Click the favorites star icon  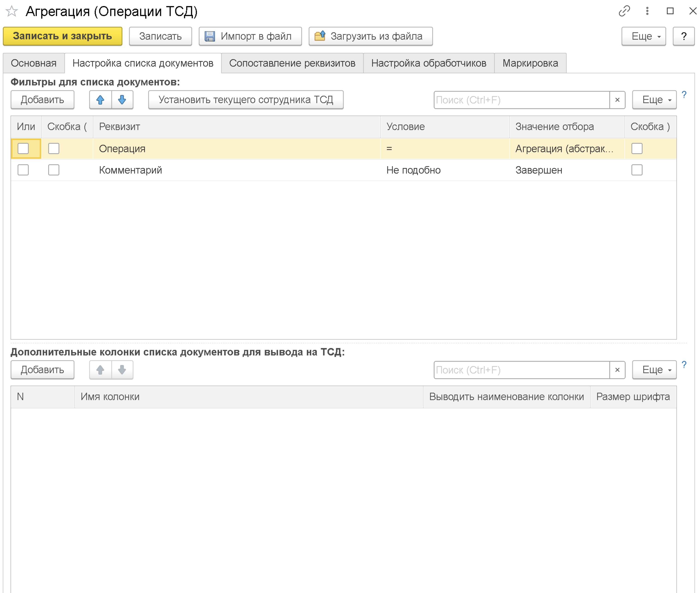tap(12, 11)
